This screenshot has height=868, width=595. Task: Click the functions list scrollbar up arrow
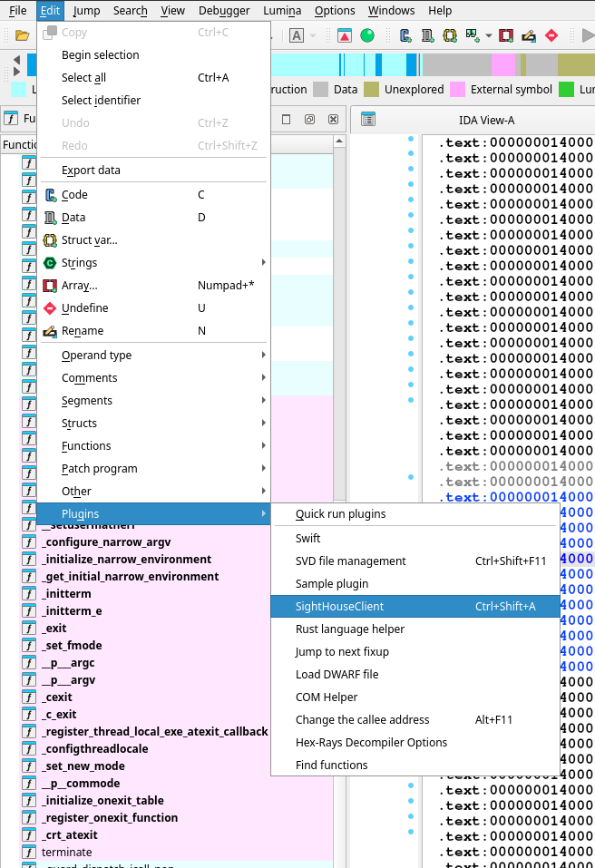[339, 141]
